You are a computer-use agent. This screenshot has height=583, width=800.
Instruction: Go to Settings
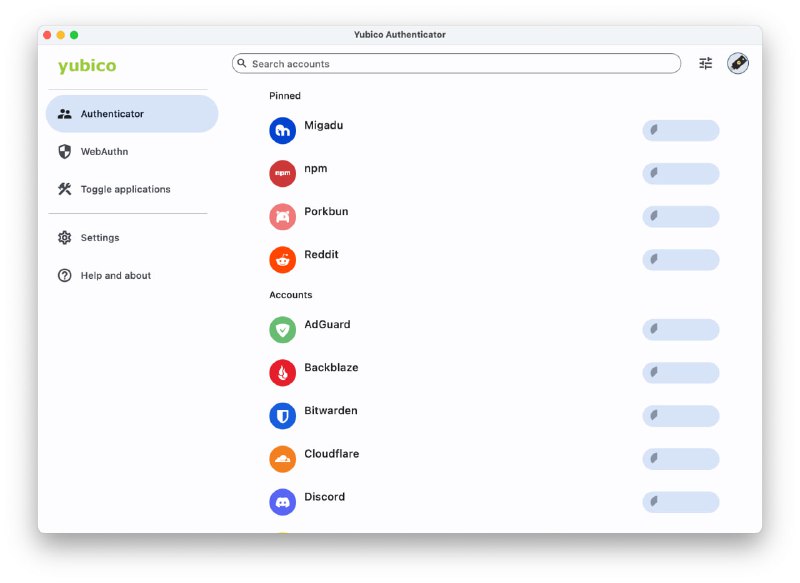(x=132, y=238)
